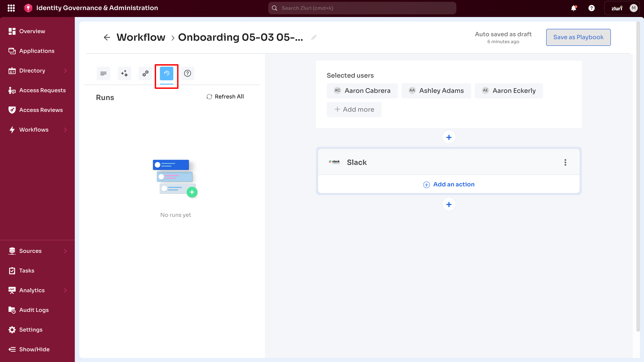Click Refresh All runs button
644x362 pixels.
225,97
